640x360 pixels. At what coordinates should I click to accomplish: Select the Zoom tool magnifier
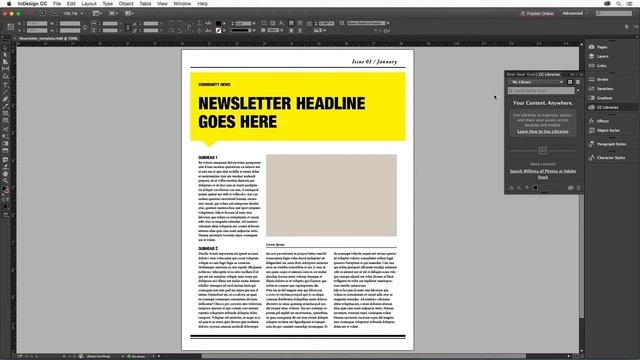5,180
